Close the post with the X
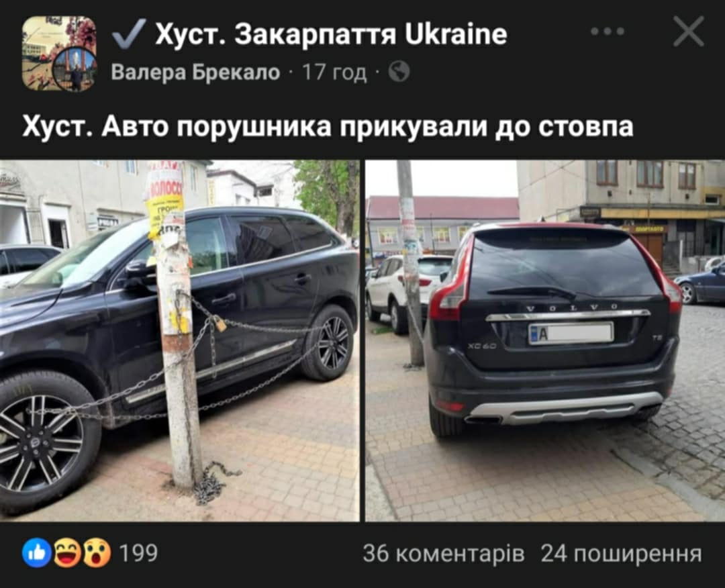This screenshot has height=588, width=725. point(689,32)
